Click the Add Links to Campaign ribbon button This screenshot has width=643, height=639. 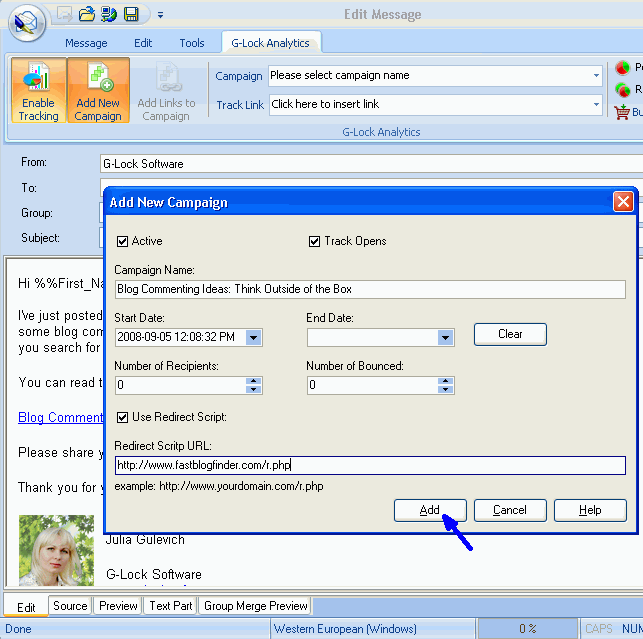coord(166,91)
